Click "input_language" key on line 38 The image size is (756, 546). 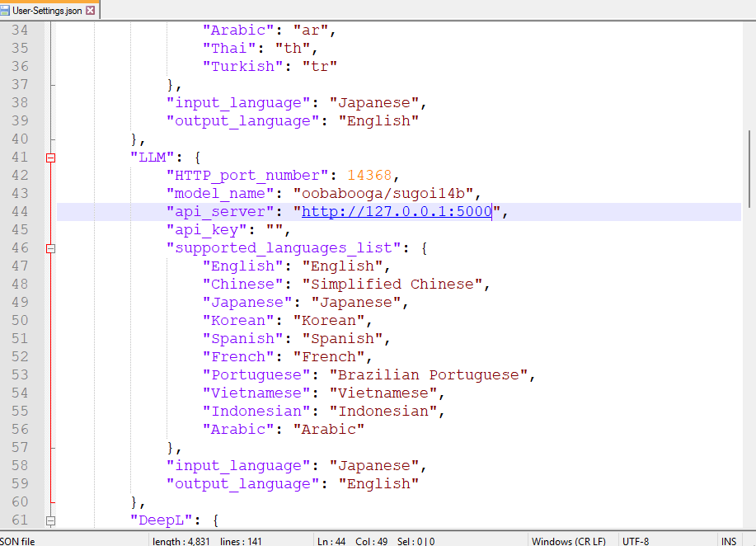pyautogui.click(x=238, y=103)
